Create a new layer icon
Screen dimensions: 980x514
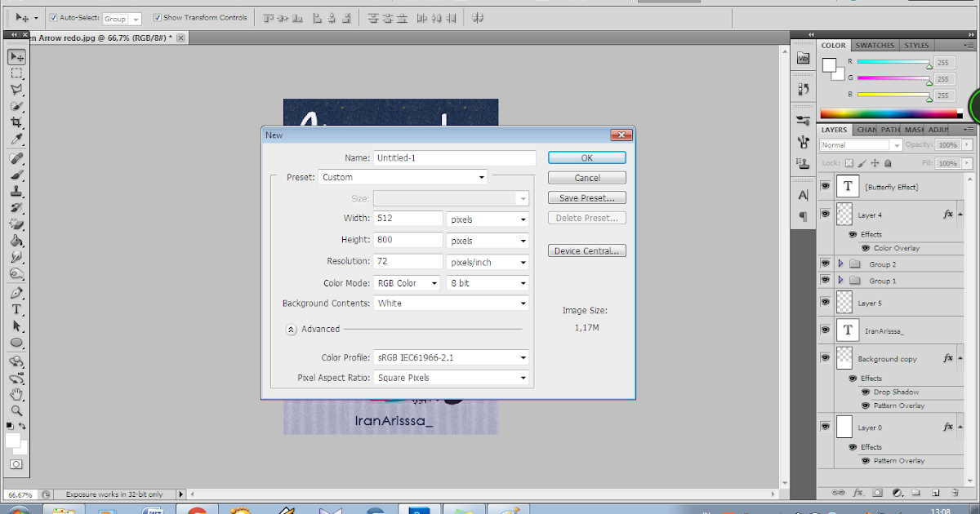(x=935, y=493)
